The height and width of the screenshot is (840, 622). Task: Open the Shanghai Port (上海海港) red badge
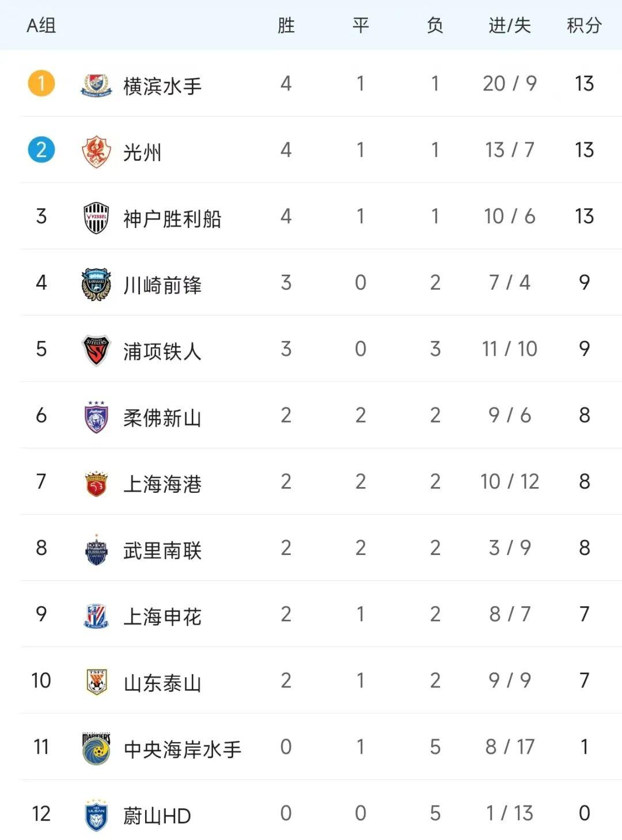coord(96,484)
